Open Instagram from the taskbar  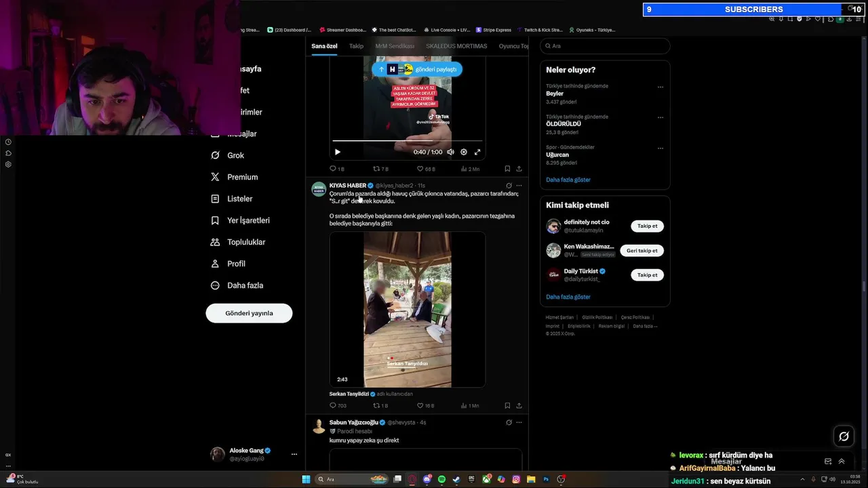point(516,479)
